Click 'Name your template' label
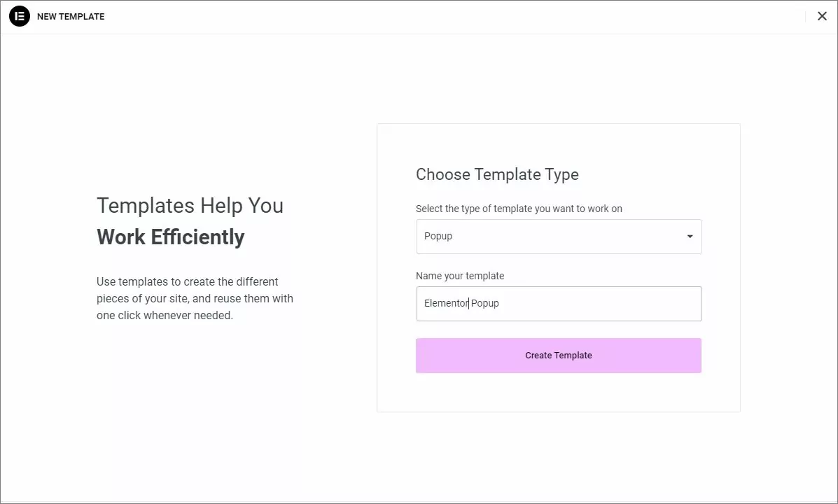 [460, 276]
